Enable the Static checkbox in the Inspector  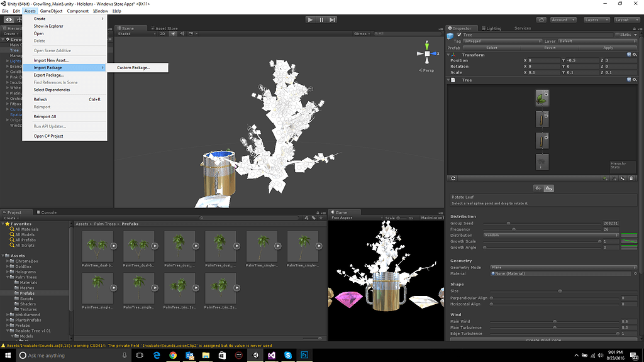(618, 35)
